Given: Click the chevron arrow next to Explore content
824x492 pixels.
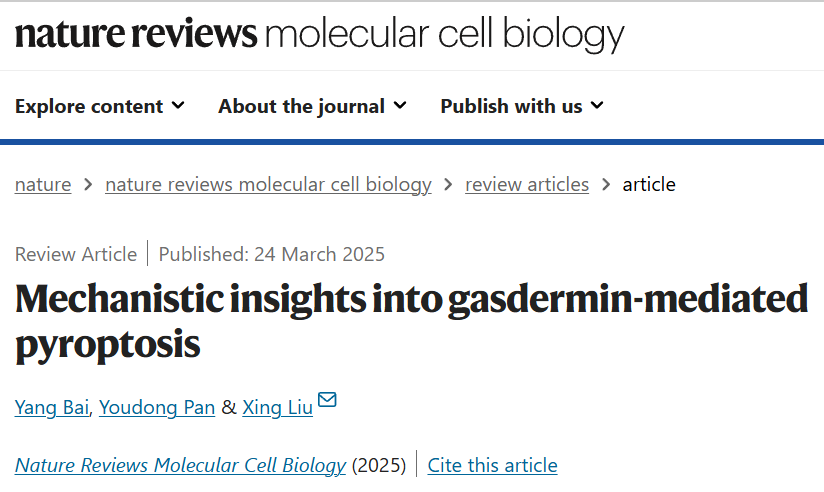Looking at the screenshot, I should 178,106.
